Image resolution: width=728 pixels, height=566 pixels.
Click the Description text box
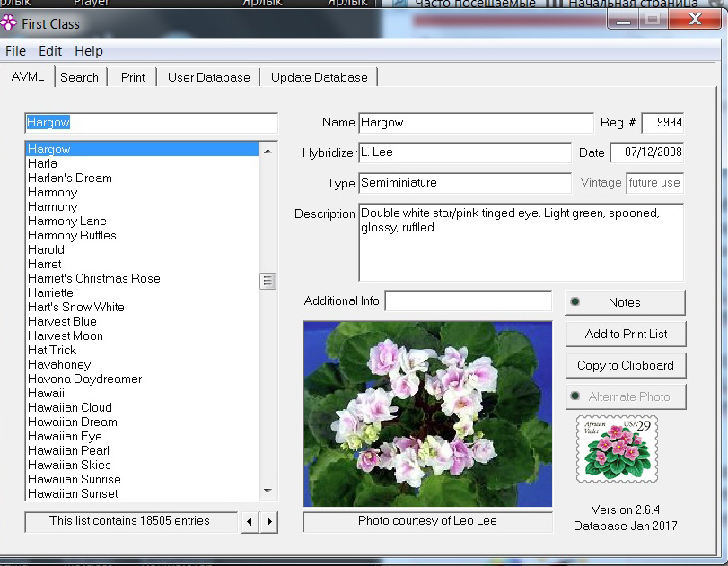pos(521,242)
